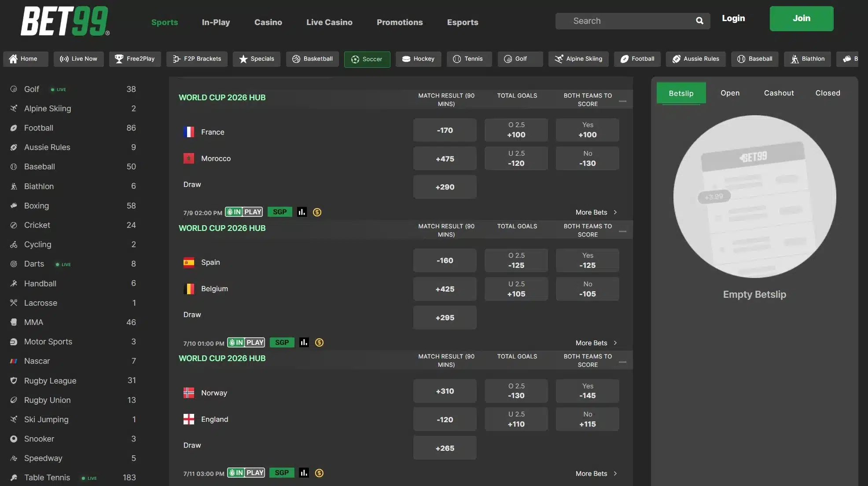Open More Bets for Spain vs Belgium
The height and width of the screenshot is (486, 868).
pos(596,343)
